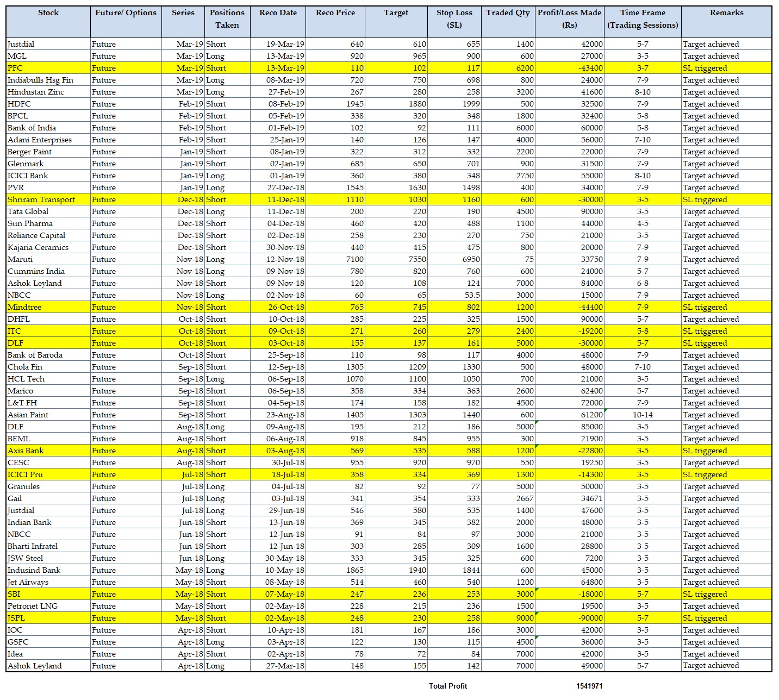Click the SBI stock cell
The width and height of the screenshot is (779, 700).
(x=48, y=594)
